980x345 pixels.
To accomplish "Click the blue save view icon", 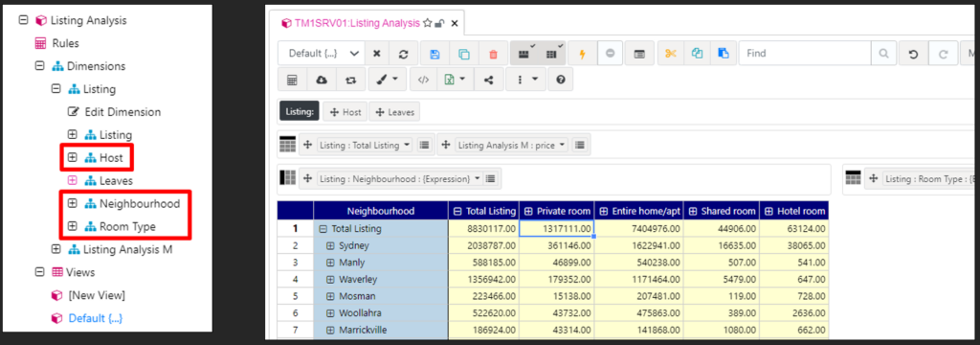I will (x=434, y=54).
